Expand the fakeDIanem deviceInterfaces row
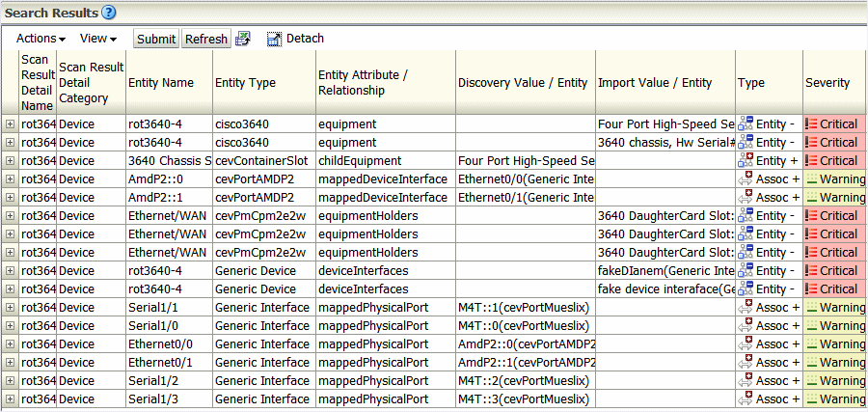 click(10, 271)
